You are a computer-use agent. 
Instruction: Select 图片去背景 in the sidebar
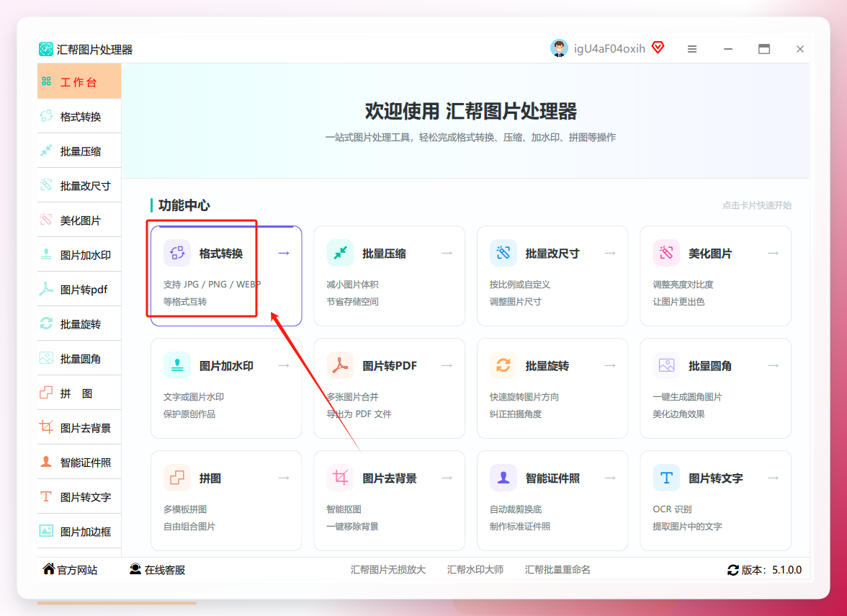pos(79,427)
